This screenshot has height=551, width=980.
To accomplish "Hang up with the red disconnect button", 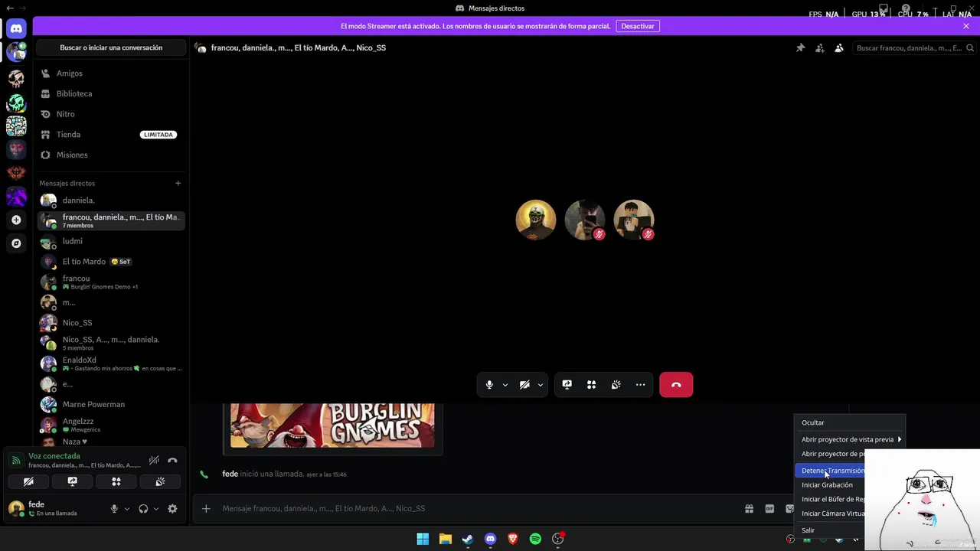I will 676,385.
